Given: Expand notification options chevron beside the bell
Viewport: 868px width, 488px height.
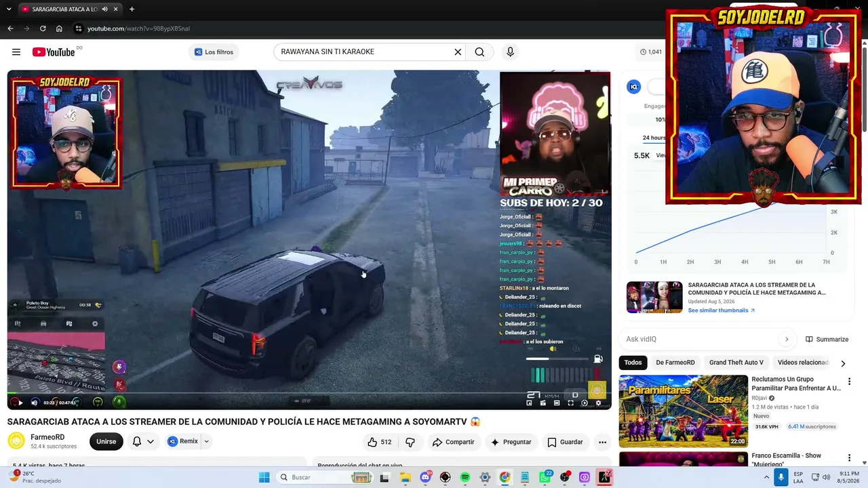Looking at the screenshot, I should 151,441.
